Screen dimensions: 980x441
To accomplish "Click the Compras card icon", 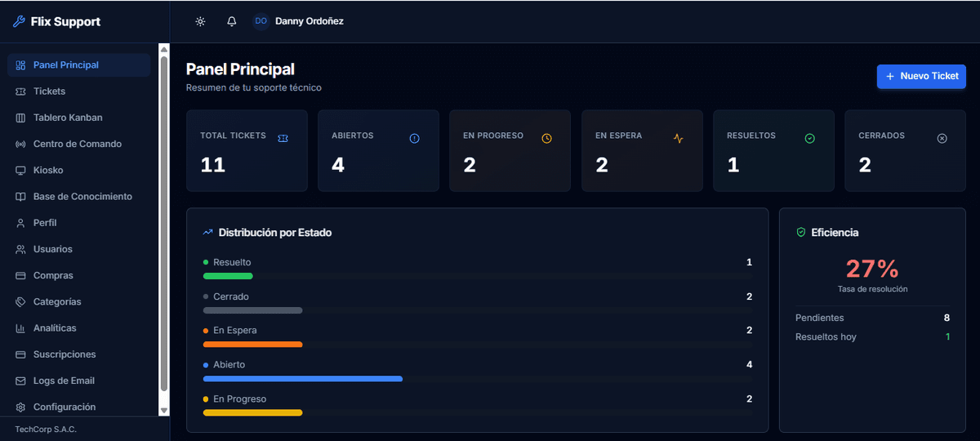I will click(x=21, y=276).
